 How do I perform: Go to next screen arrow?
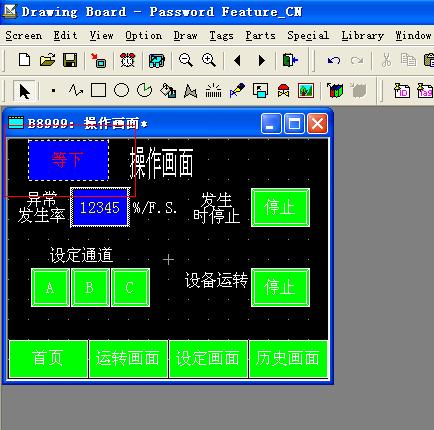(x=262, y=61)
